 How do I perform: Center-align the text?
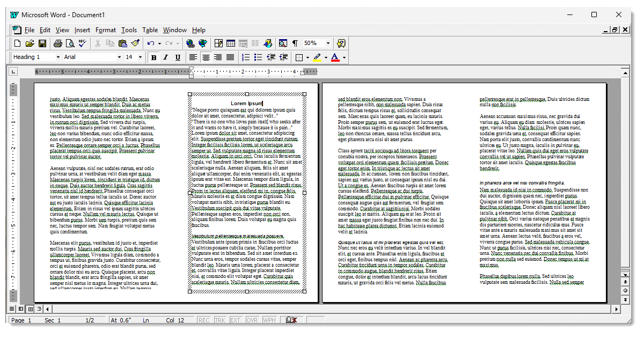[x=206, y=57]
